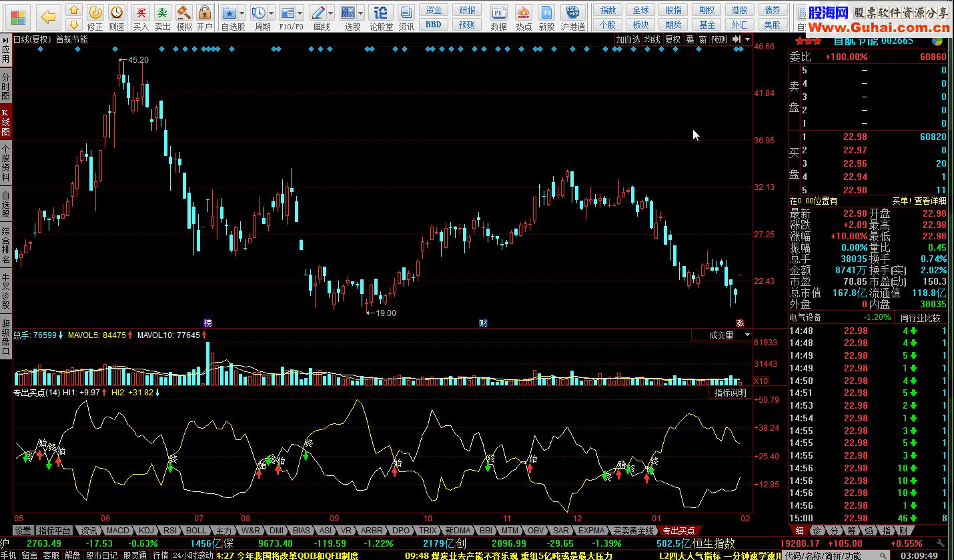This screenshot has height=560, width=954.
Task: Open the 综合排名 side tab
Action: tap(5, 246)
